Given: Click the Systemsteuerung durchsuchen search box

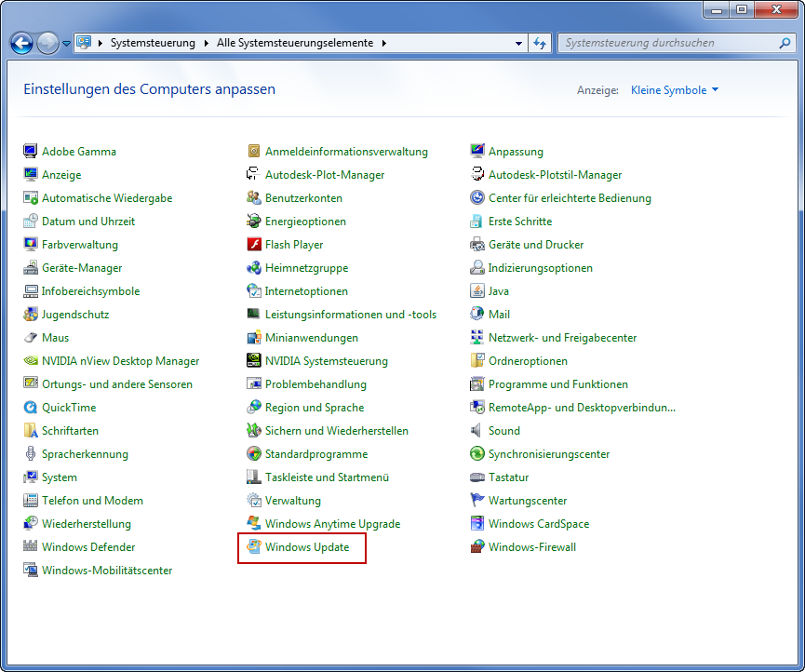Looking at the screenshot, I should click(668, 43).
